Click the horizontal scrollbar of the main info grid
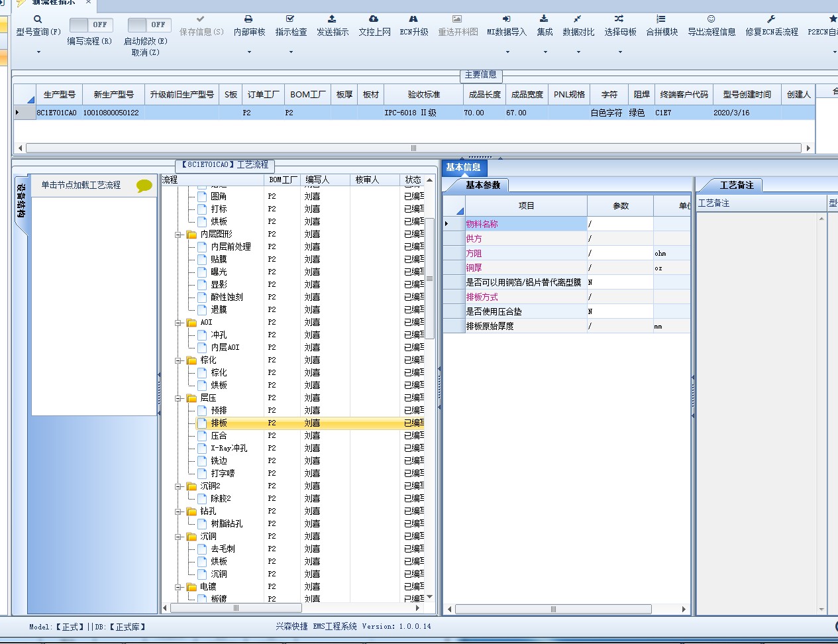The height and width of the screenshot is (644, 838). [x=413, y=148]
